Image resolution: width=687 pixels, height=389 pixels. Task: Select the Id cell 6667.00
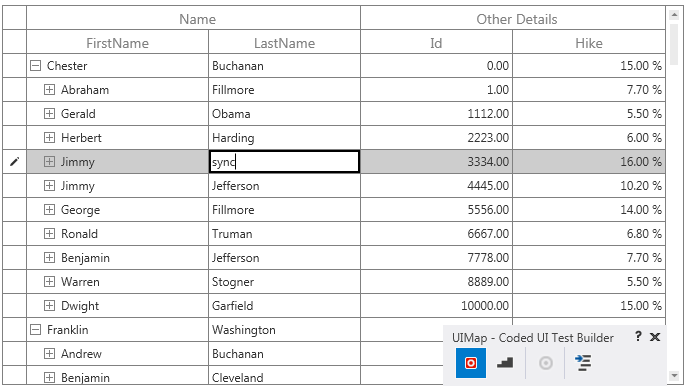[x=436, y=233]
